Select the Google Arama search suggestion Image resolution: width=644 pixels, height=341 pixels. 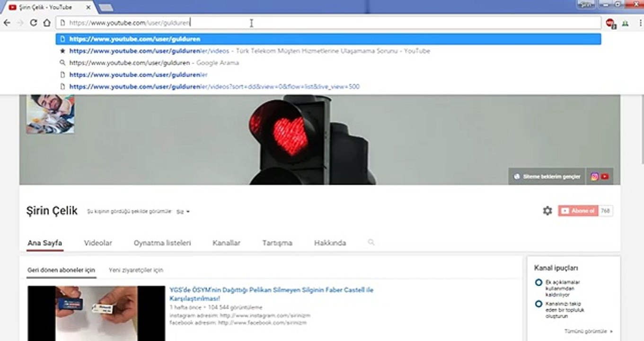coord(328,63)
